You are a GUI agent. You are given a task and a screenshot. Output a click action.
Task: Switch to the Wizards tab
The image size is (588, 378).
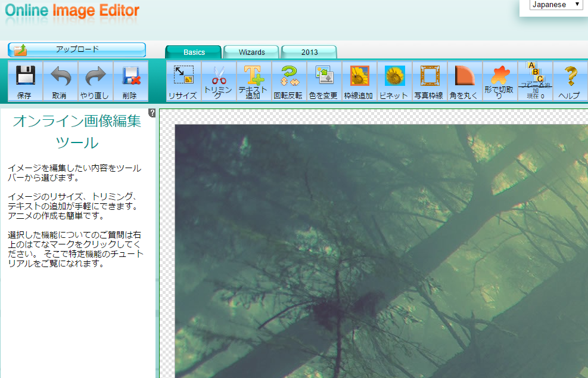[251, 52]
